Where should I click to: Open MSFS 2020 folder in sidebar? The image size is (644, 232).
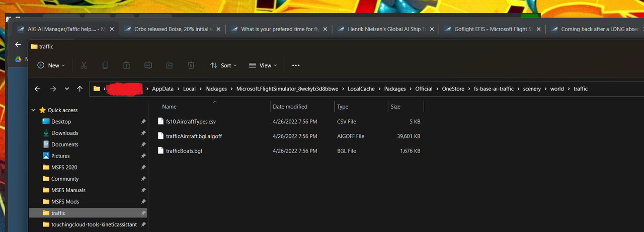click(64, 167)
